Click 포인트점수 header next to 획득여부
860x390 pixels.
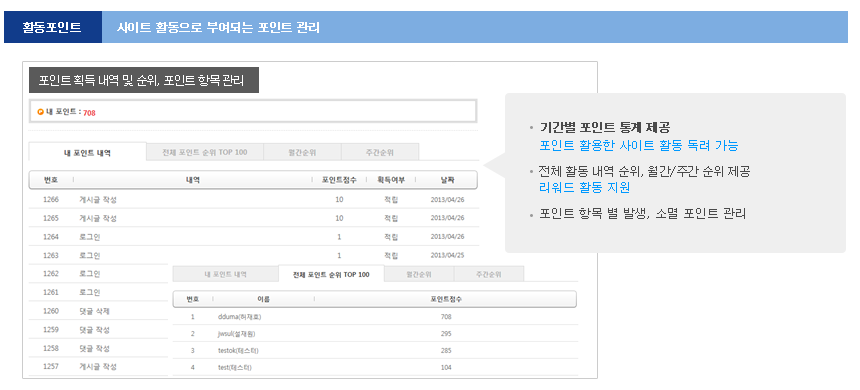339,180
